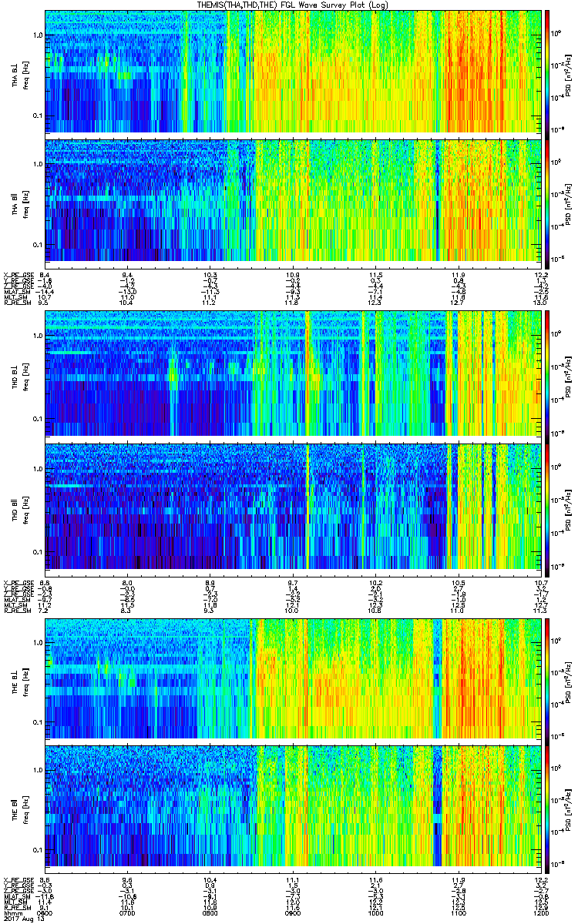Click the 0700 time tick label

pyautogui.click(x=127, y=913)
